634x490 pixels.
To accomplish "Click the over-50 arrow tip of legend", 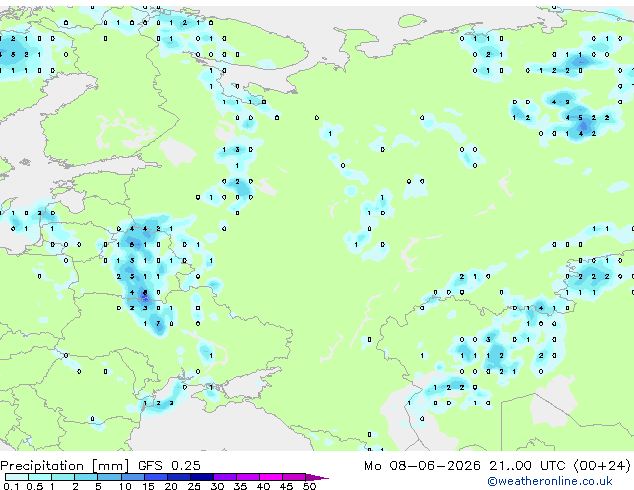I will click(317, 477).
